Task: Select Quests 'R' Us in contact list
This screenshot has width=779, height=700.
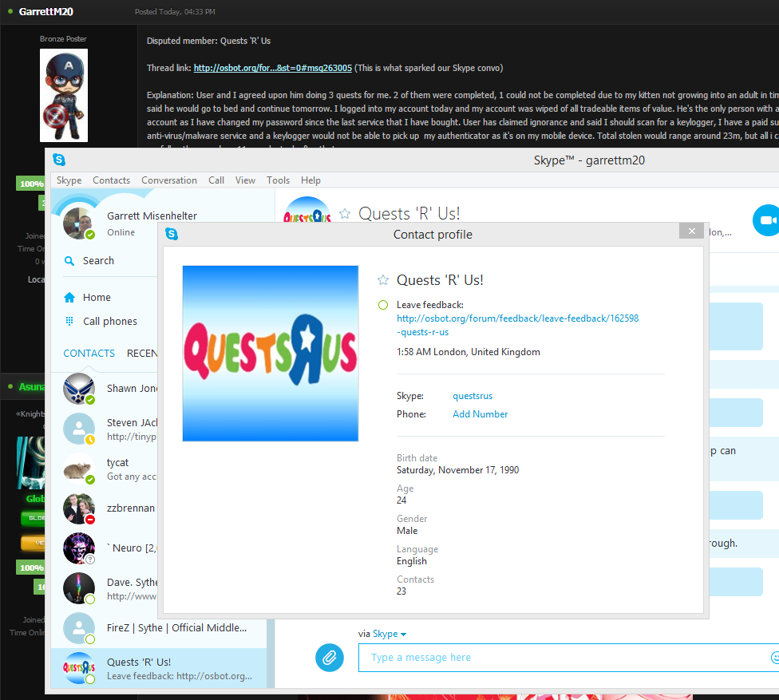Action: (159, 668)
